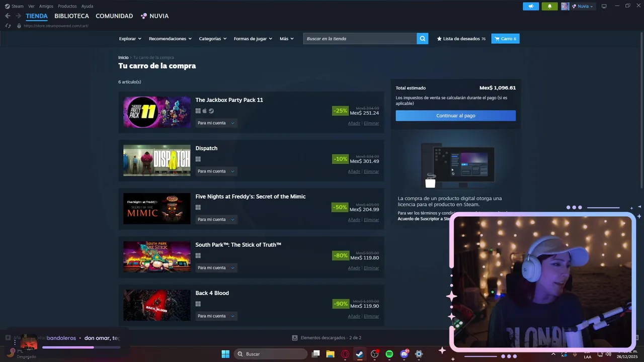Expand Para mi cuenta for Back 4 Blood

(216, 316)
